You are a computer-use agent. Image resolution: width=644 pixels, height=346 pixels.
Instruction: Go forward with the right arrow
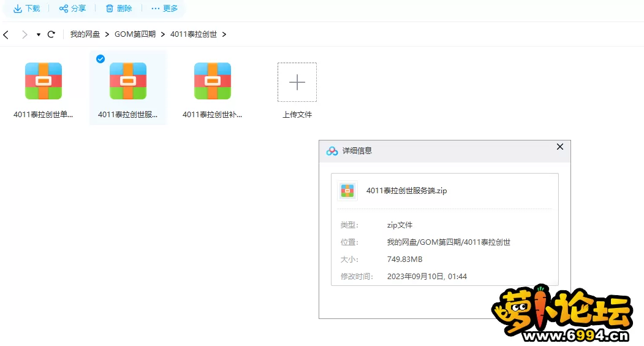(25, 34)
